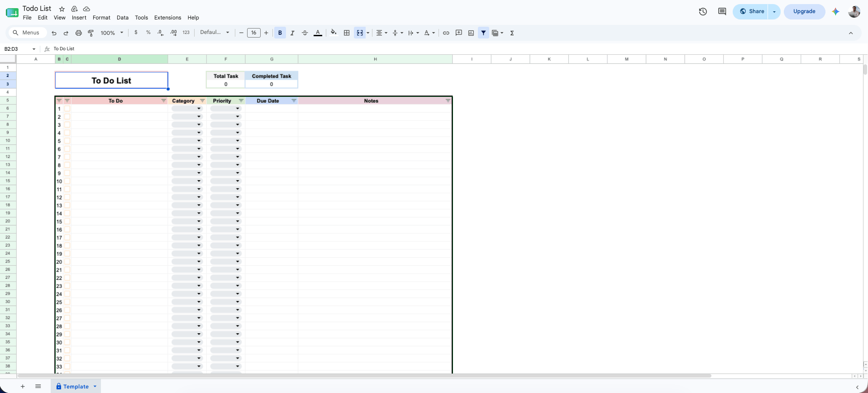Open the Template sheet tab menu arrow
Image resolution: width=868 pixels, height=393 pixels.
click(95, 387)
